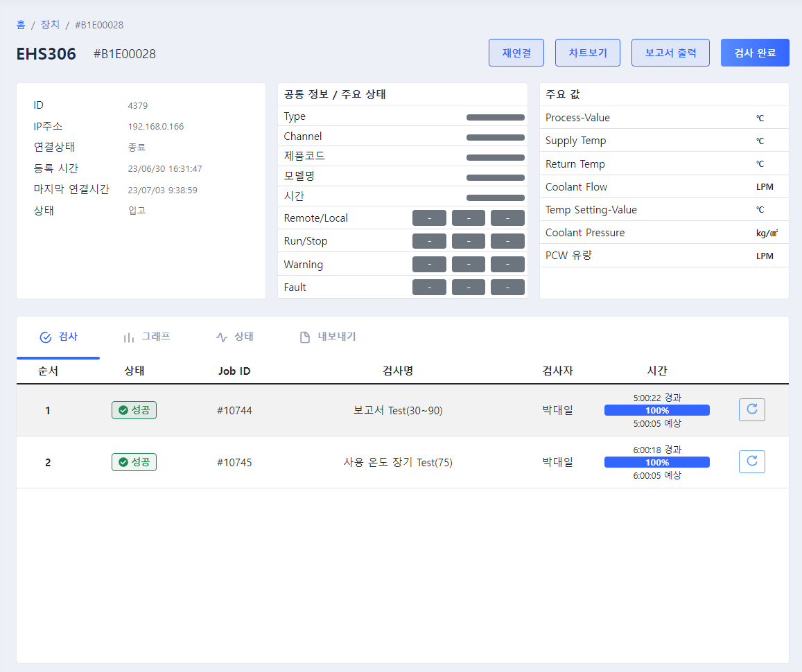Click the first Remote/Local status indicator
802x672 pixels.
(x=429, y=218)
